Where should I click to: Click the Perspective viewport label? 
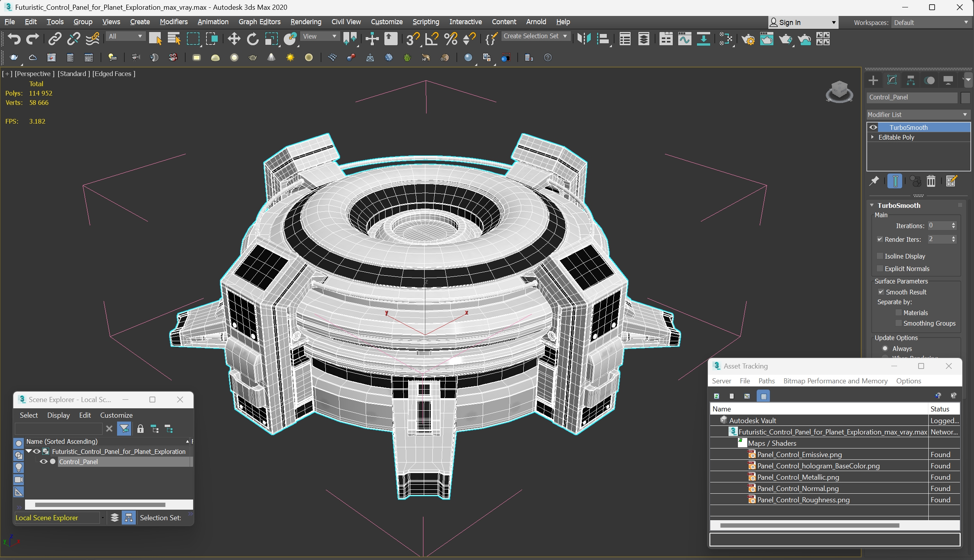pyautogui.click(x=34, y=74)
